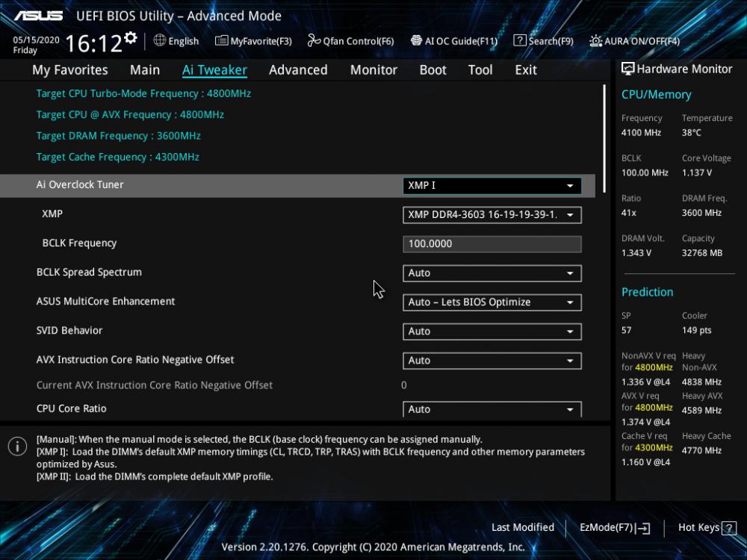This screenshot has height=560, width=747.
Task: Click the Last Modified button
Action: [x=523, y=528]
